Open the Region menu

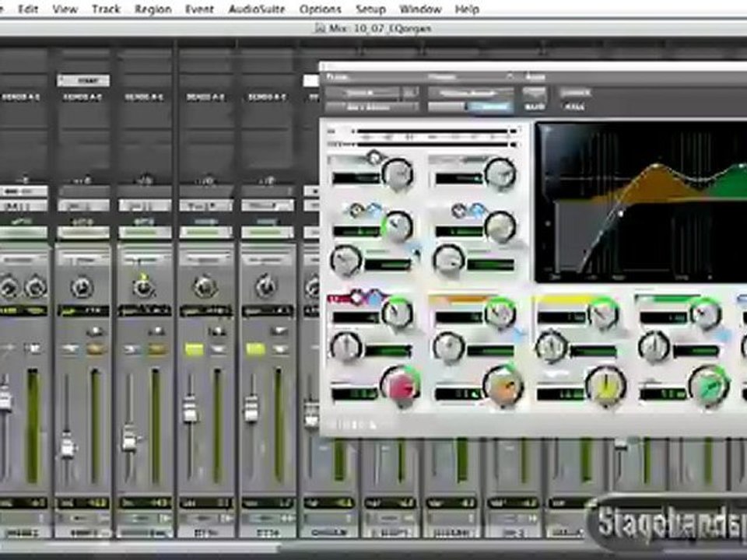point(153,9)
